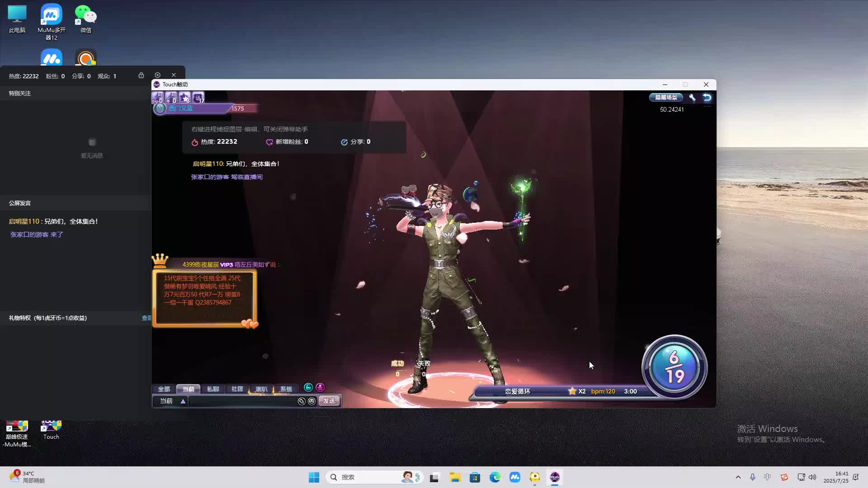Open the emoji picker in chat
The image size is (868, 488).
click(311, 401)
